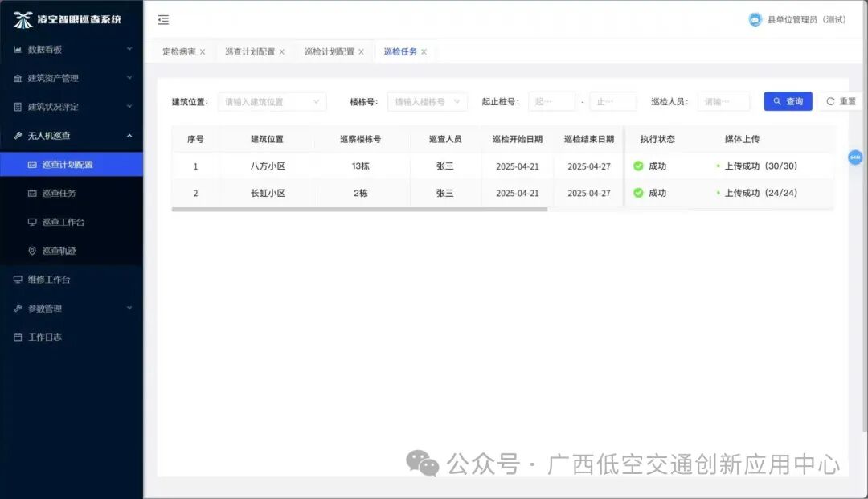The width and height of the screenshot is (868, 499).
Task: Switch to the 巡查计划配置 tab
Action: pos(250,52)
